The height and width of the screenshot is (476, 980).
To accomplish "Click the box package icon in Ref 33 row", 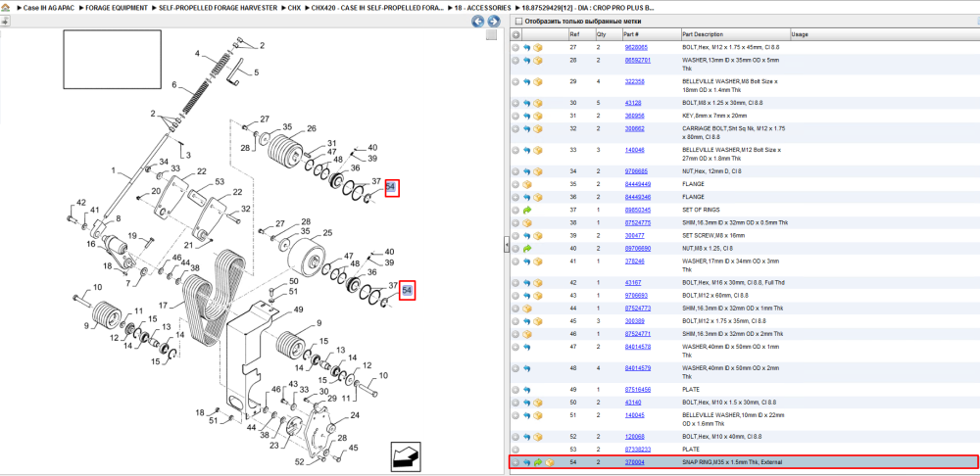I will [x=537, y=150].
